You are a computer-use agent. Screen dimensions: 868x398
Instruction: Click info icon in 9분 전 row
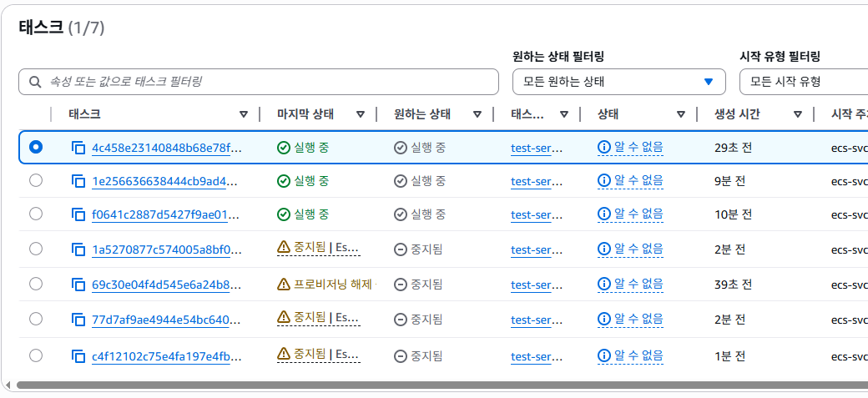point(603,180)
